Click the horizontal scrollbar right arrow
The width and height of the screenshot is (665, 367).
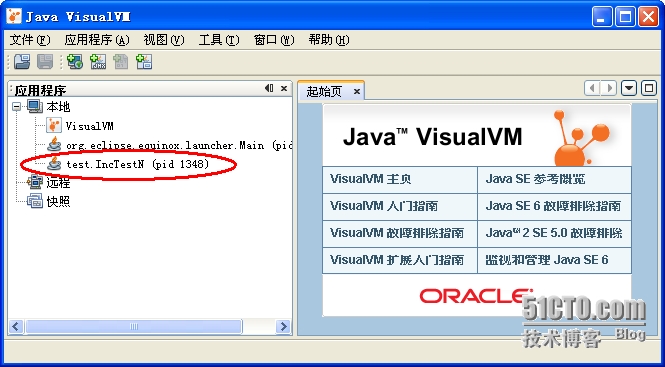[x=283, y=326]
